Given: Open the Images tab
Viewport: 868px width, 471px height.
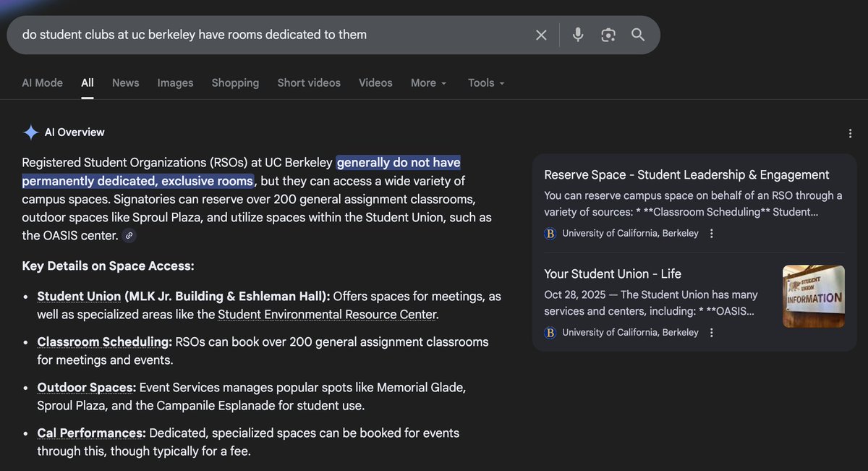Looking at the screenshot, I should tap(176, 83).
